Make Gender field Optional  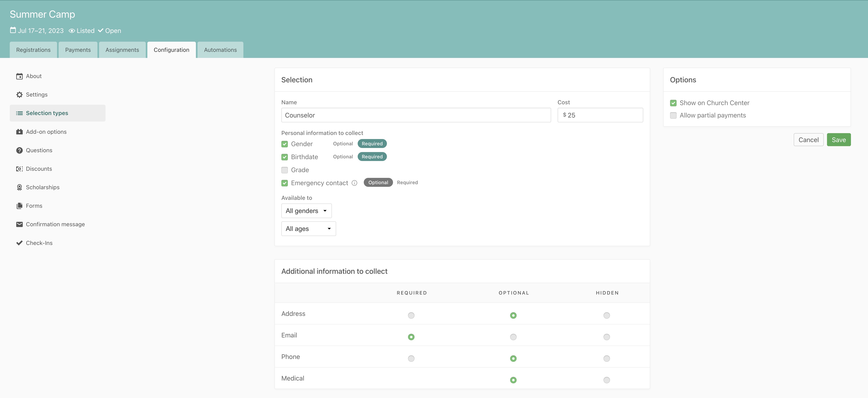(342, 144)
